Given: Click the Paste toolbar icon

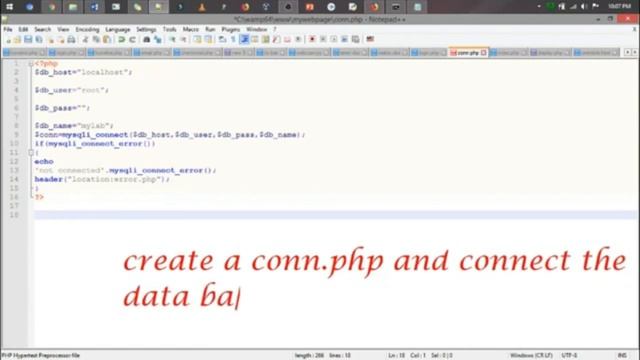Looking at the screenshot, I should pos(107,40).
